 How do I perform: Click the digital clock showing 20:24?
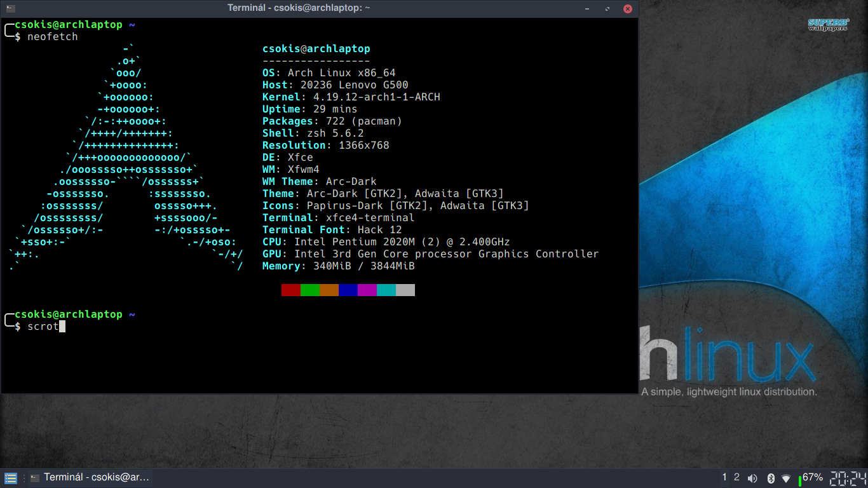tap(848, 478)
